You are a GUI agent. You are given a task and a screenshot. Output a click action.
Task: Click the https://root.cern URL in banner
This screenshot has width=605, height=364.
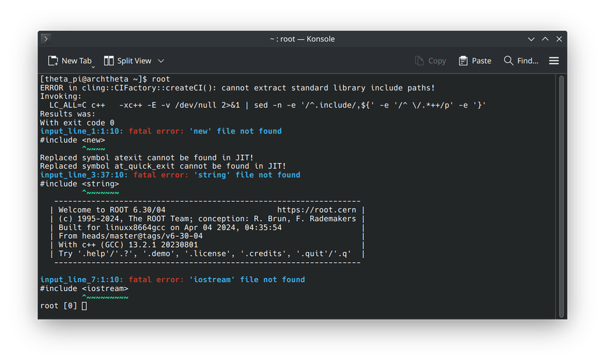click(x=318, y=210)
